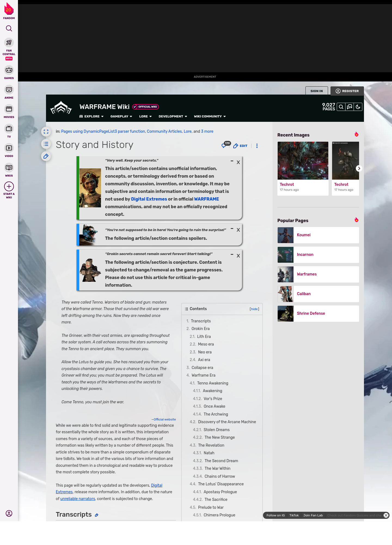The width and height of the screenshot is (392, 545).
Task: Click the Edit page button
Action: click(x=240, y=146)
